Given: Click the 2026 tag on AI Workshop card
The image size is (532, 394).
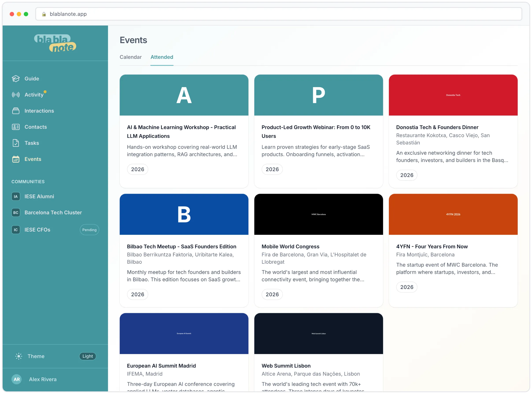Looking at the screenshot, I should [x=138, y=169].
